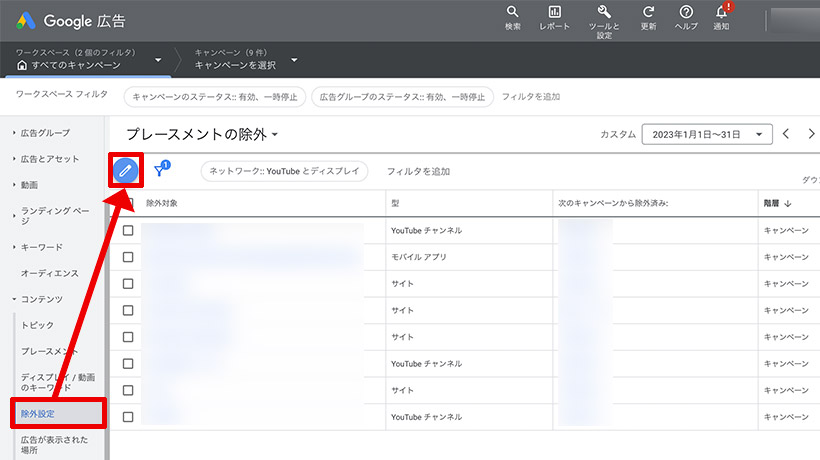Image resolution: width=820 pixels, height=460 pixels.
Task: Open the date range dropdown 2023年1月1日〜31日
Action: [x=708, y=134]
